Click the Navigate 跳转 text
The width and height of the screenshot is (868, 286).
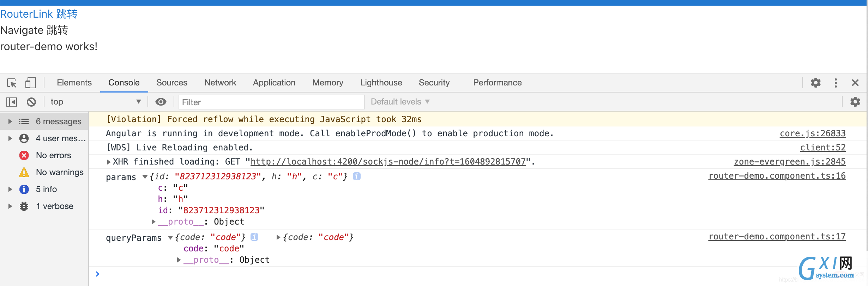[x=34, y=30]
